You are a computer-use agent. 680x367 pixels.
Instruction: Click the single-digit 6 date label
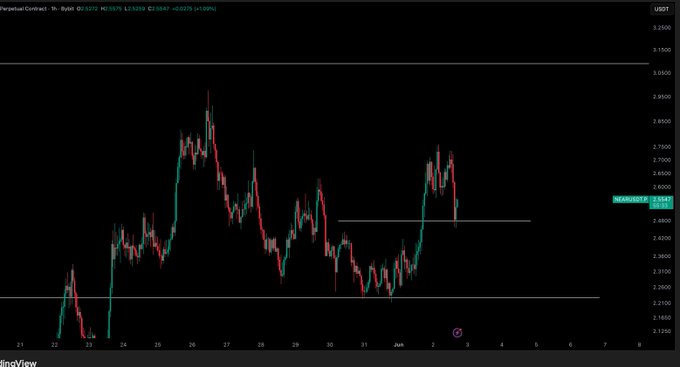click(570, 345)
